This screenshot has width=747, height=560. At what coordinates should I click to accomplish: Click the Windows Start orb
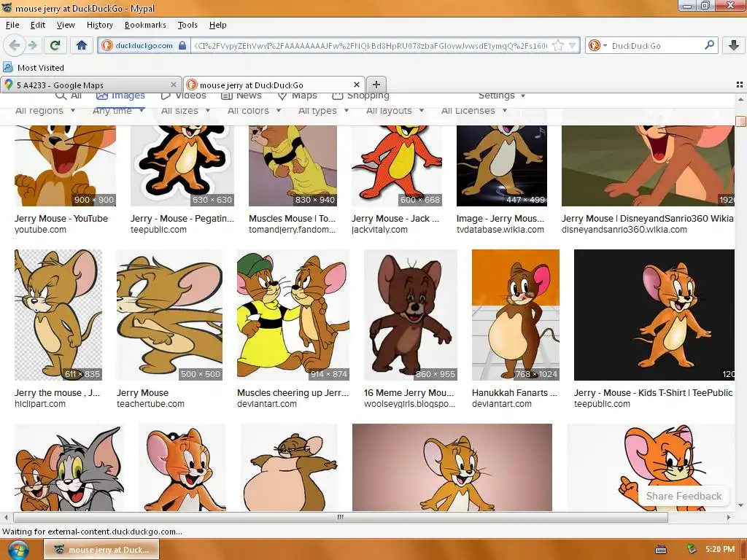(18, 550)
